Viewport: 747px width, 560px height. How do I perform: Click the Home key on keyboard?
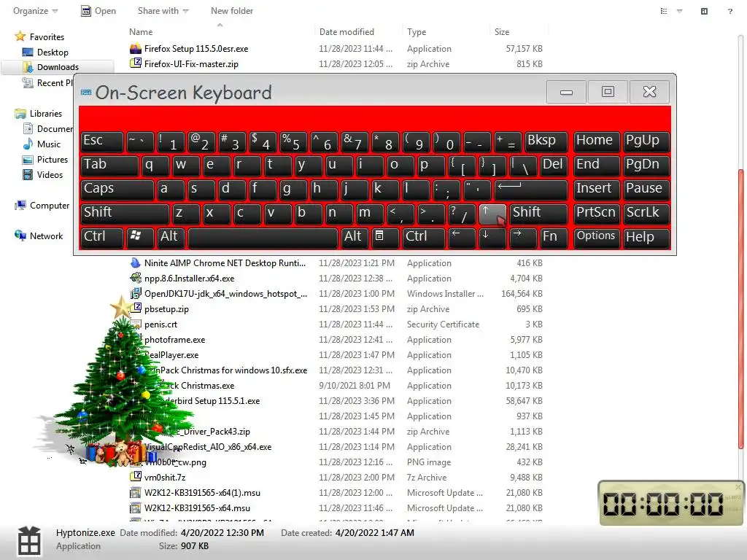597,142
